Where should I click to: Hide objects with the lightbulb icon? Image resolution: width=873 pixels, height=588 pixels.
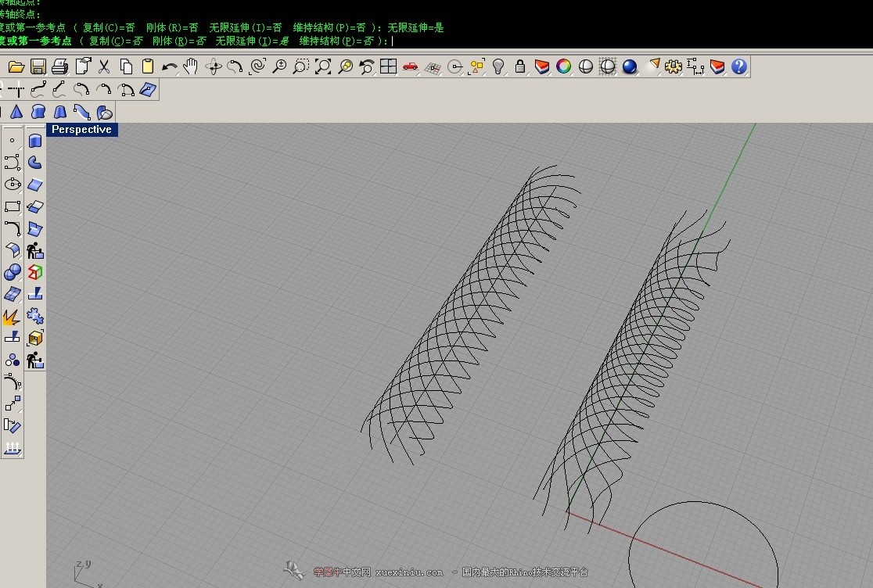[498, 66]
